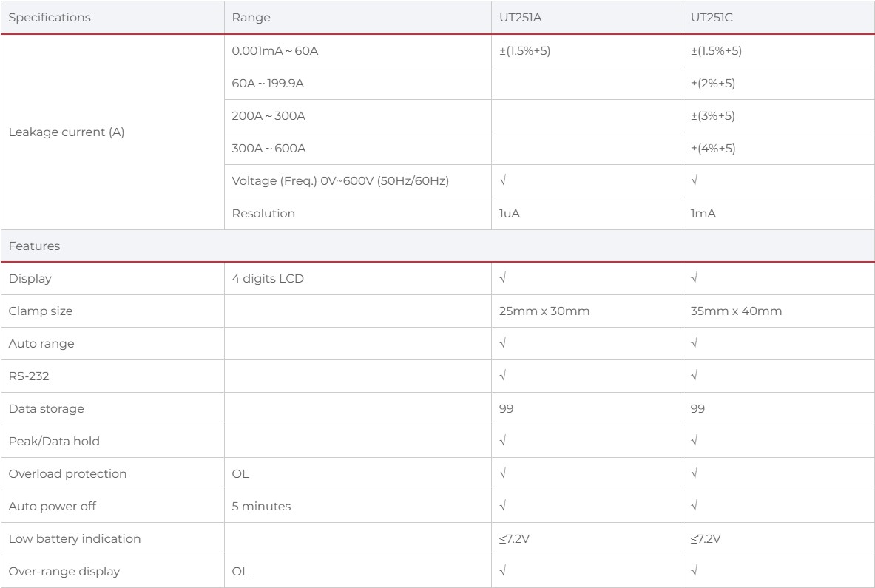Click the UT251C Auto range checkmark

click(695, 343)
